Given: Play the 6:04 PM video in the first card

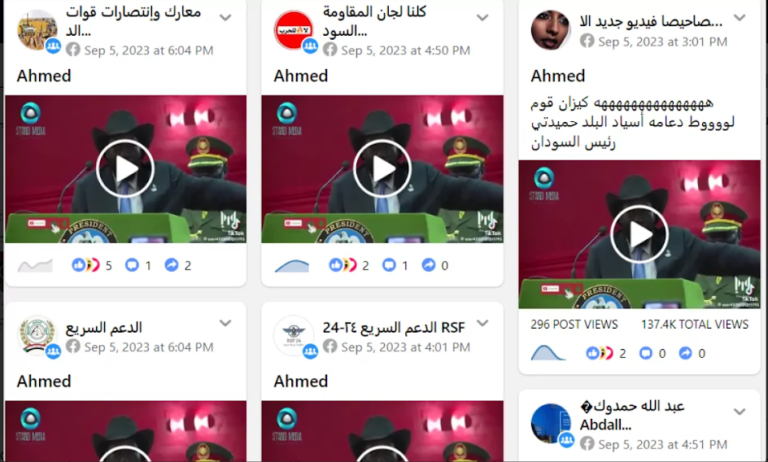Looking at the screenshot, I should (x=125, y=169).
